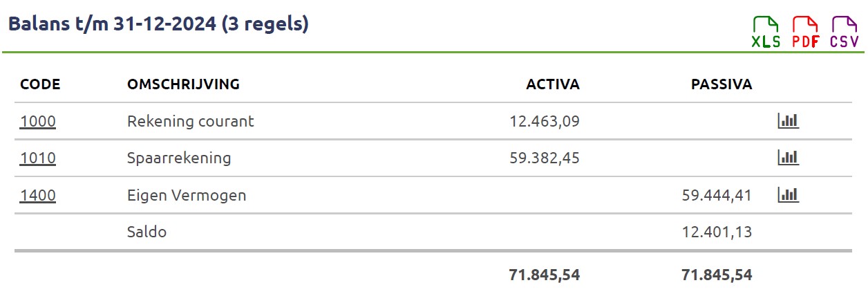Click the PASSIVA column header
The width and height of the screenshot is (868, 294).
[721, 84]
